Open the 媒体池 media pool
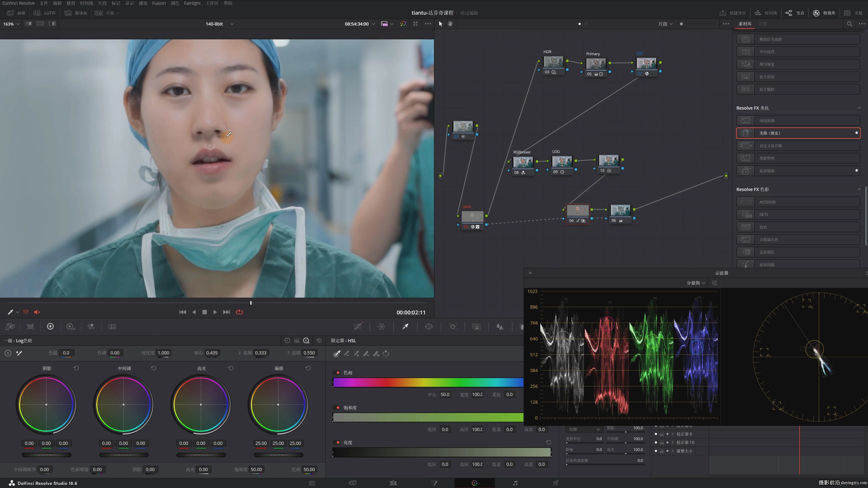The image size is (868, 488). pyautogui.click(x=76, y=13)
